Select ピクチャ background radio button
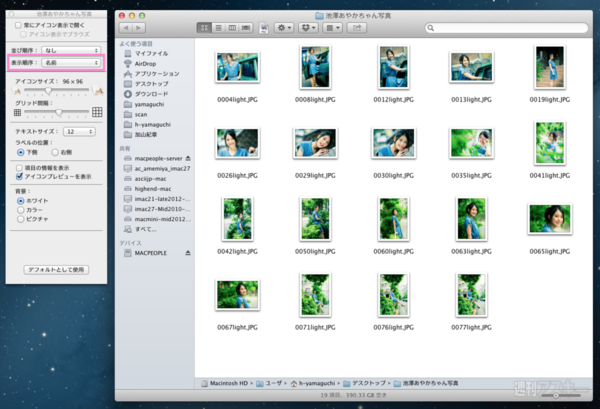 [x=21, y=219]
